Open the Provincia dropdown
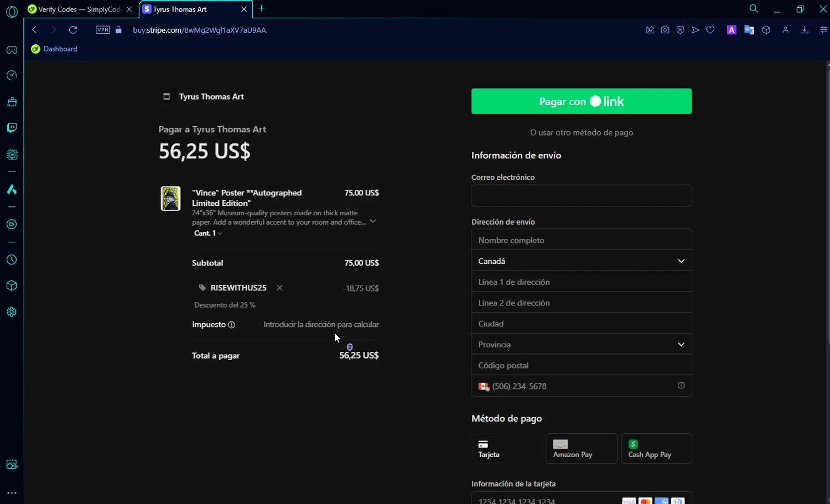This screenshot has width=830, height=504. [582, 345]
